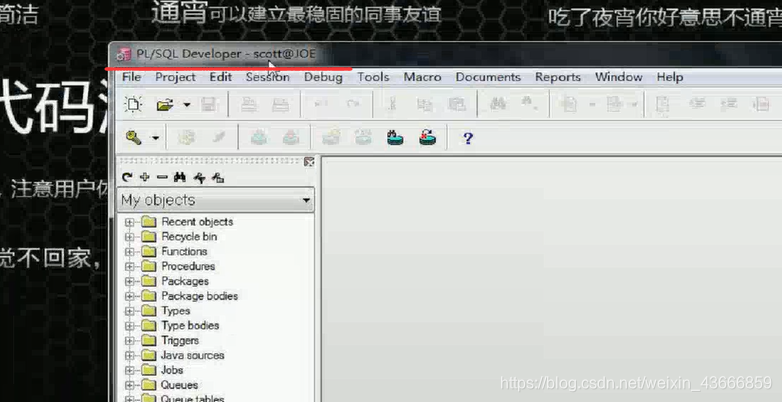Click the minus Delete object browser icon
782x402 pixels.
[162, 177]
